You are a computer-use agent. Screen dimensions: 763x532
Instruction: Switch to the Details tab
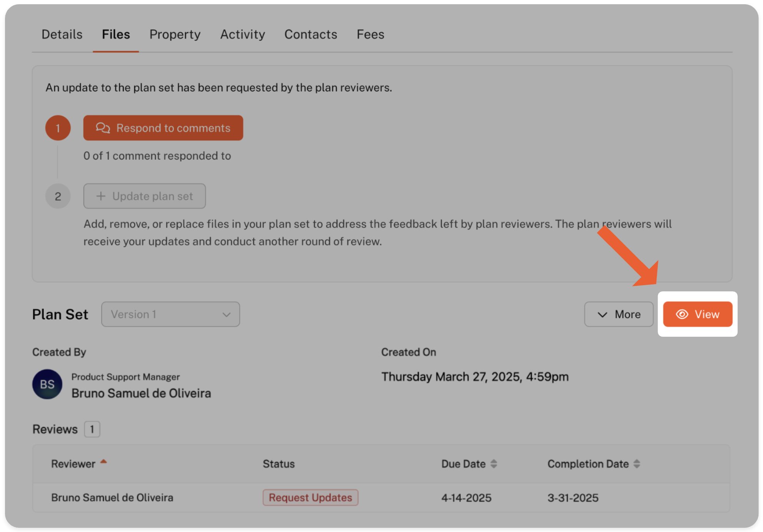tap(62, 34)
